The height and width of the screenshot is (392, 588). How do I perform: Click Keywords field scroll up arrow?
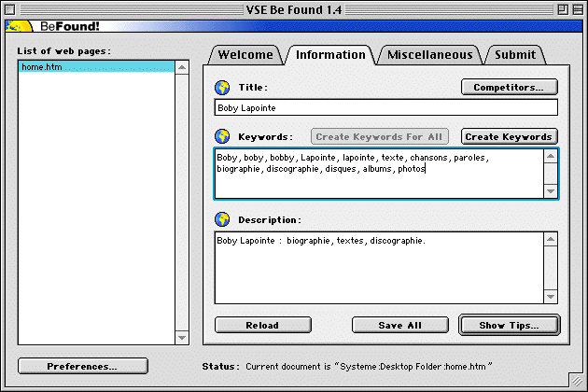pyautogui.click(x=551, y=156)
